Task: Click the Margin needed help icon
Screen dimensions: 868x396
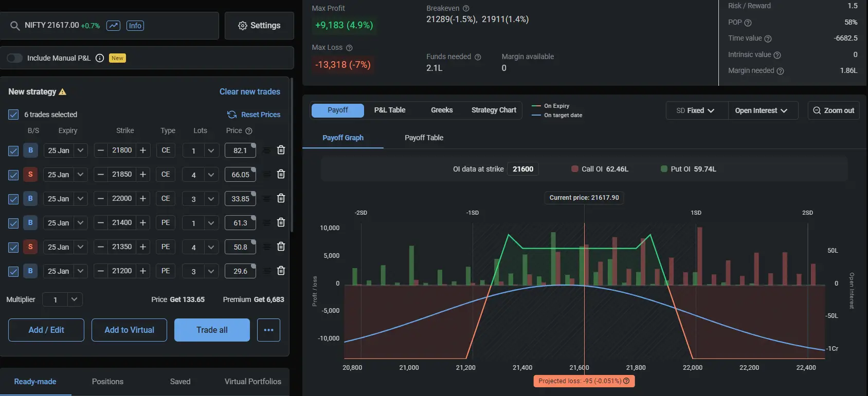Action: click(780, 71)
